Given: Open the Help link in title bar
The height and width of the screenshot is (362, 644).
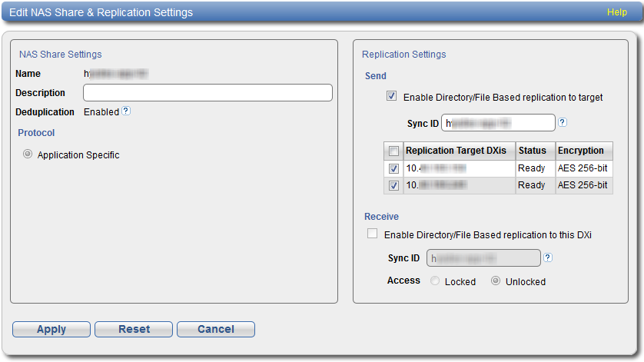Looking at the screenshot, I should click(616, 12).
